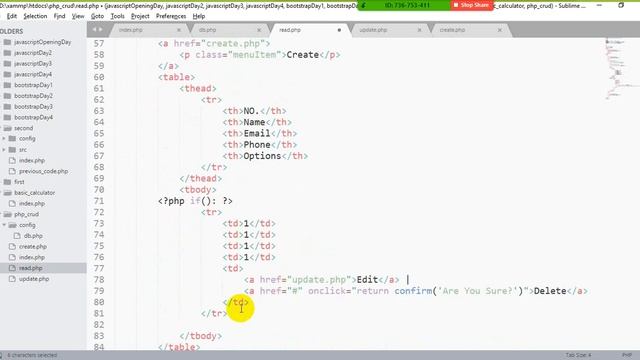Click the text Options on line 67
The image size is (640, 360).
262,156
